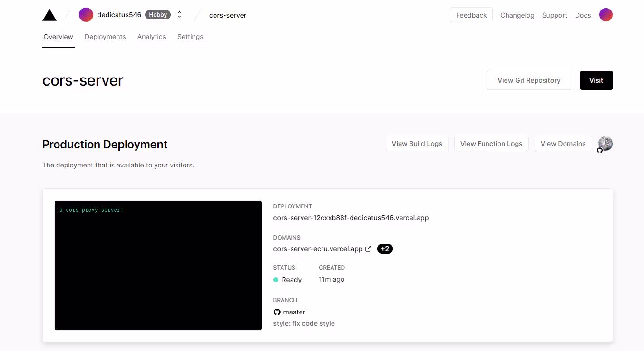Open the Changelog link
The image size is (644, 351).
(517, 15)
